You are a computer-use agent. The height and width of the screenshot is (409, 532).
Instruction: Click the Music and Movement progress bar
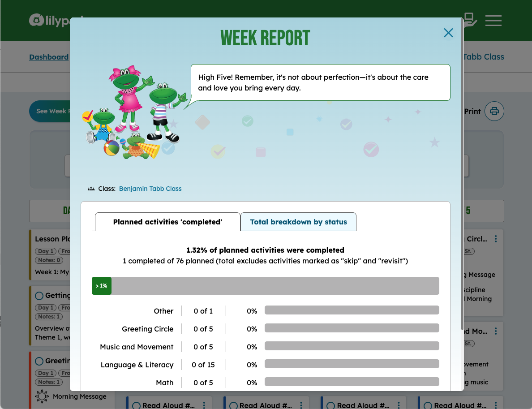pos(352,346)
